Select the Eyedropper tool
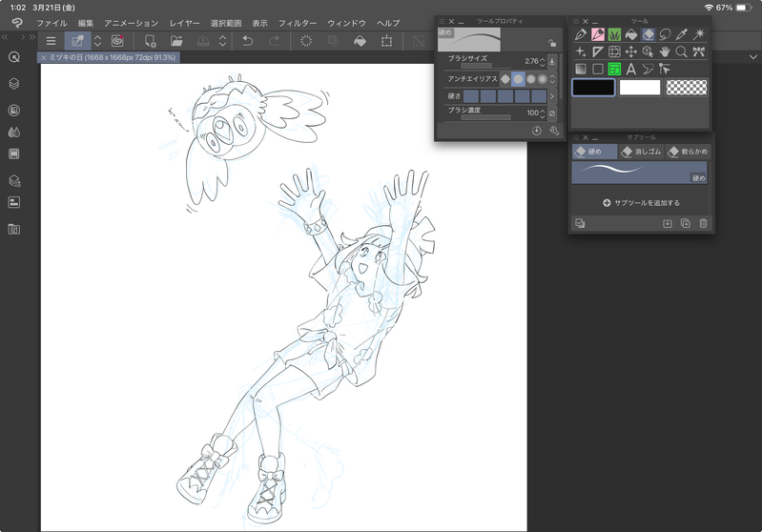762x532 pixels. [682, 35]
